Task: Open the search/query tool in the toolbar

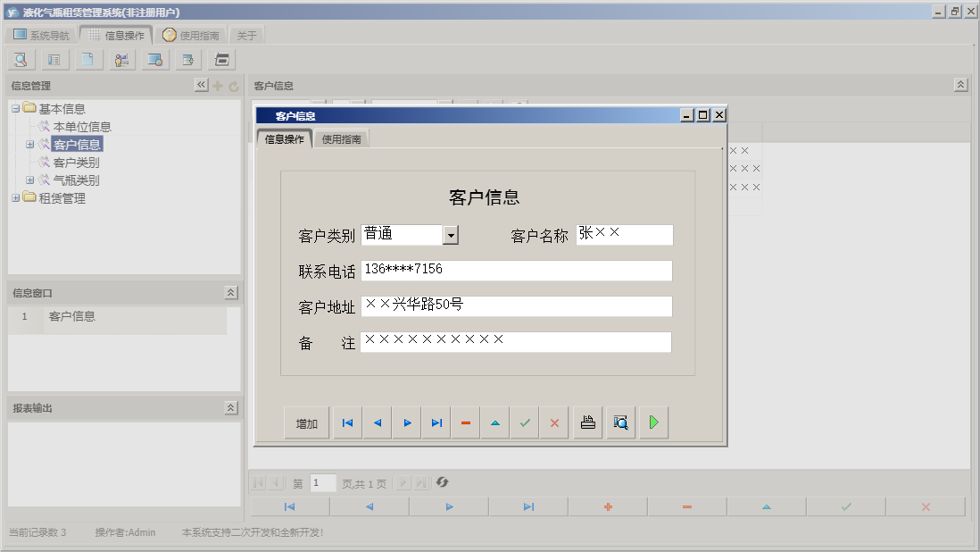Action: [20, 59]
